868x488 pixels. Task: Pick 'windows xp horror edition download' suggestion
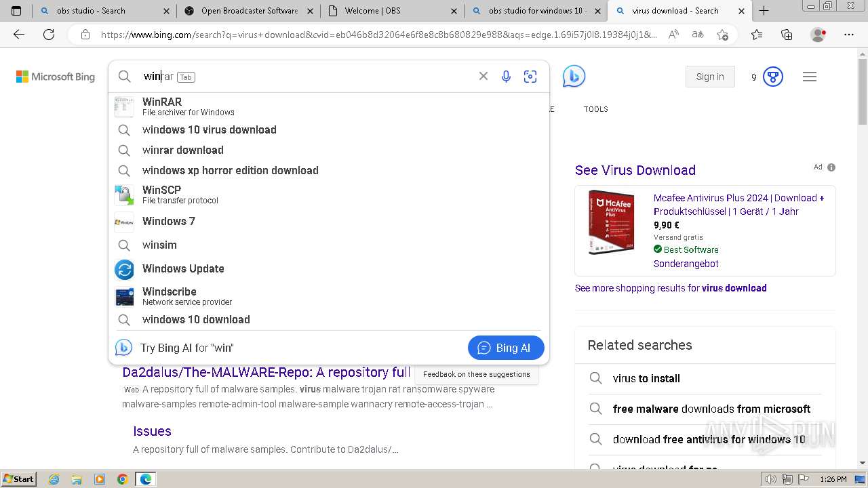[329, 170]
